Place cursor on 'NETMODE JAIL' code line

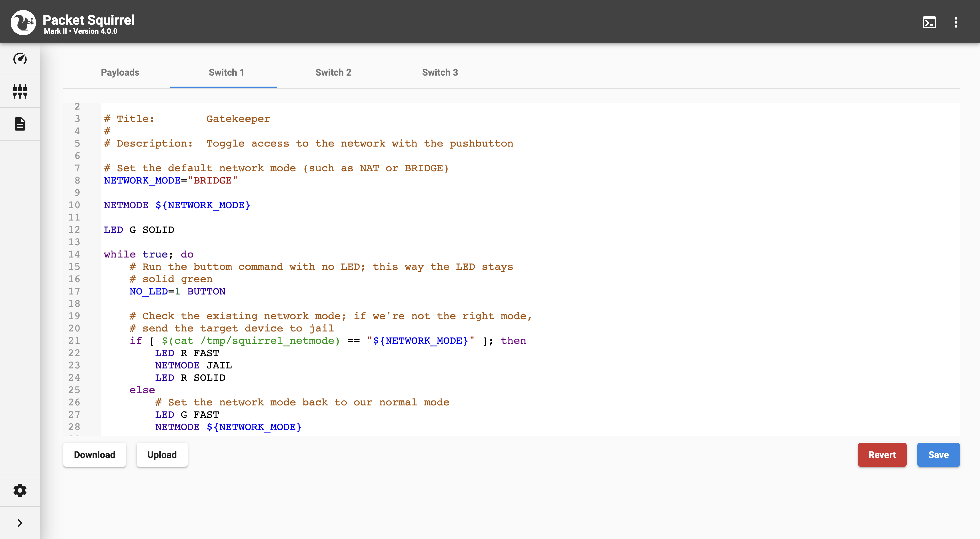(193, 365)
